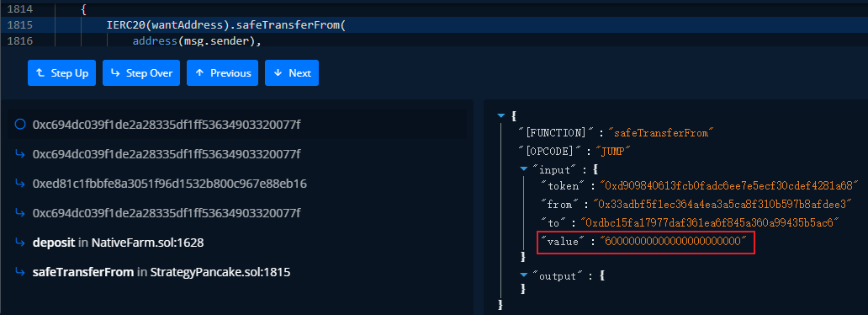This screenshot has width=868, height=315.
Task: Click line number 1816
Action: click(x=20, y=41)
